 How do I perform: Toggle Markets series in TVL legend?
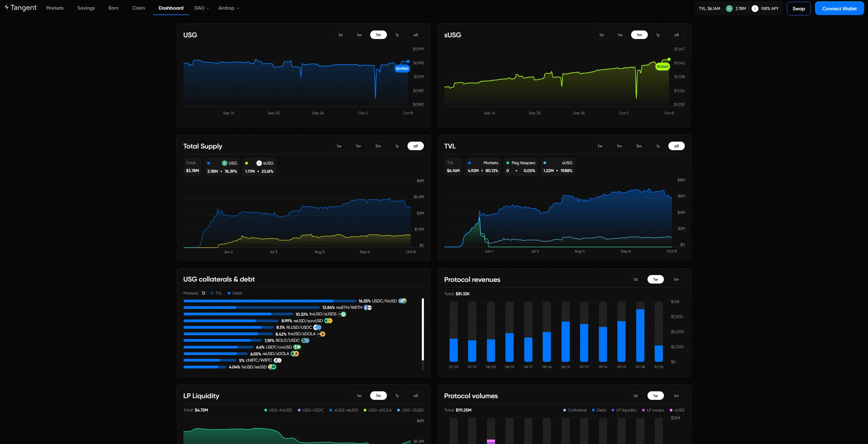tap(483, 167)
